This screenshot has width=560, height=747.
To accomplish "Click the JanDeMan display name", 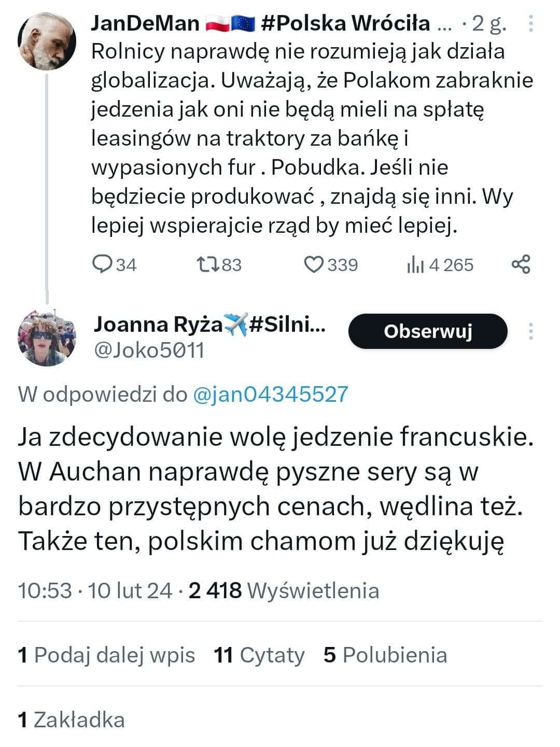I will point(145,23).
